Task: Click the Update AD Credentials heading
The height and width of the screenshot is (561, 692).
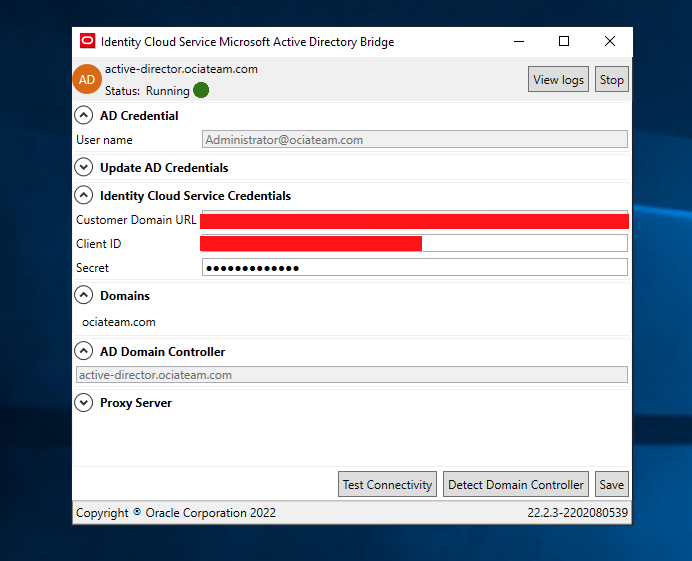Action: click(164, 168)
